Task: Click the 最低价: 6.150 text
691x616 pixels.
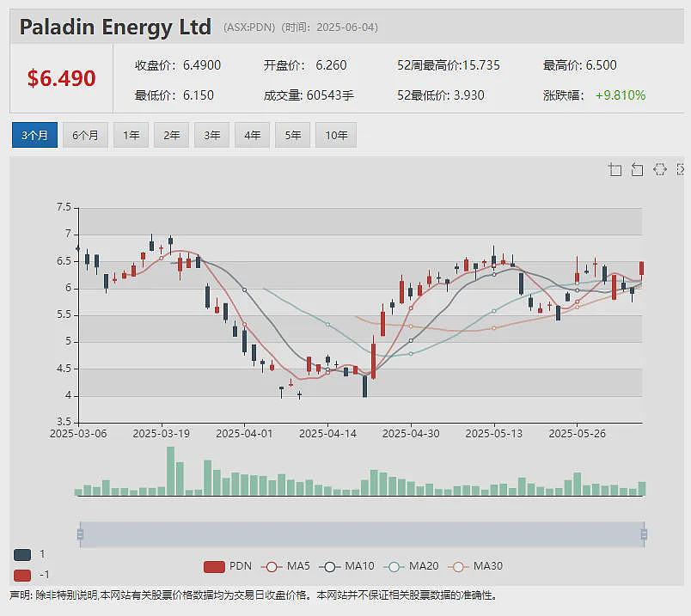Action: tap(174, 95)
